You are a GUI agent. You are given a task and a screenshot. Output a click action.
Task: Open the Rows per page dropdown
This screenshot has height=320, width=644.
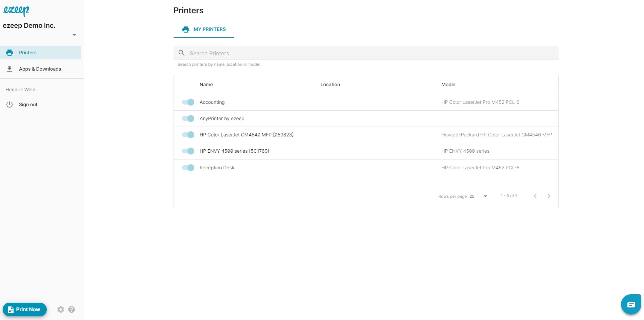click(x=479, y=196)
